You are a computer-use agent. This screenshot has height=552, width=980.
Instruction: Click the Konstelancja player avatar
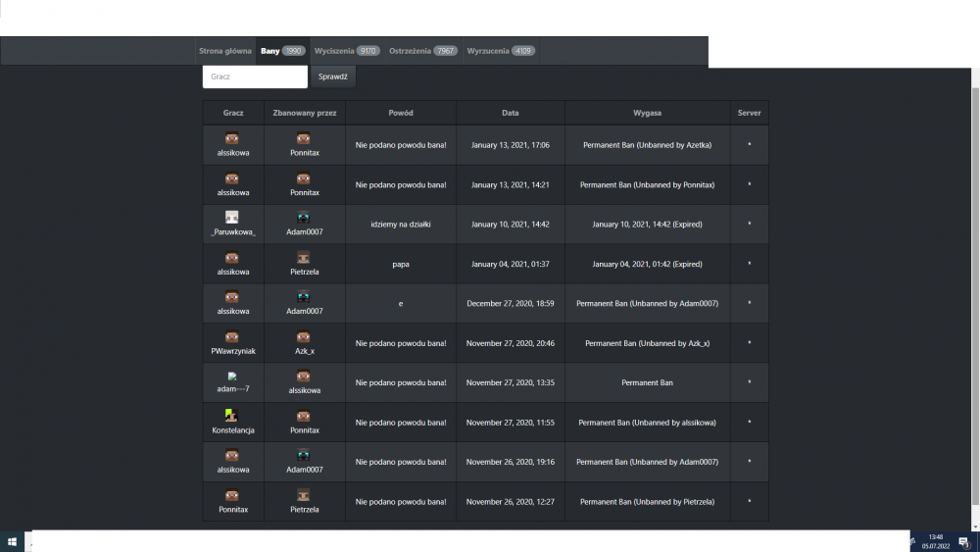(x=232, y=416)
